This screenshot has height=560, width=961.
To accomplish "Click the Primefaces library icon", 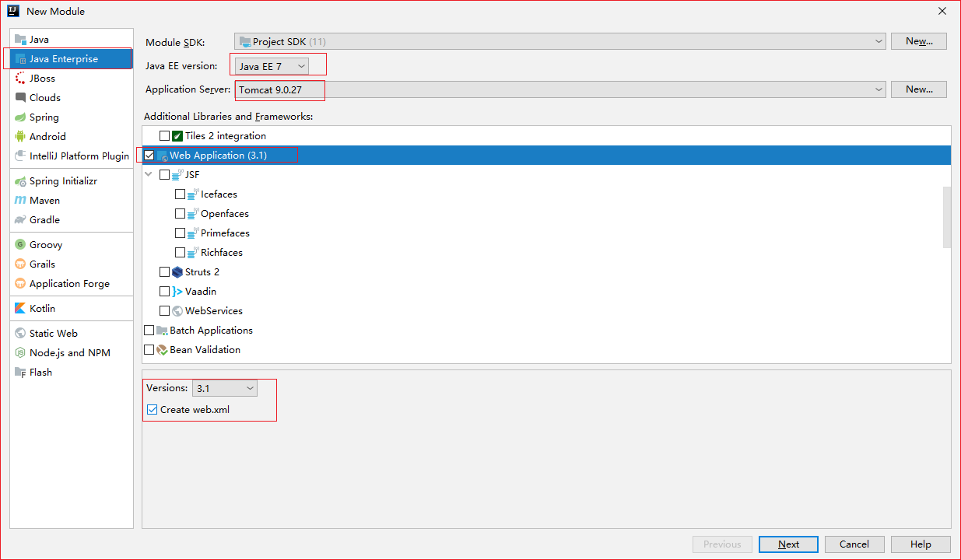I will 193,233.
